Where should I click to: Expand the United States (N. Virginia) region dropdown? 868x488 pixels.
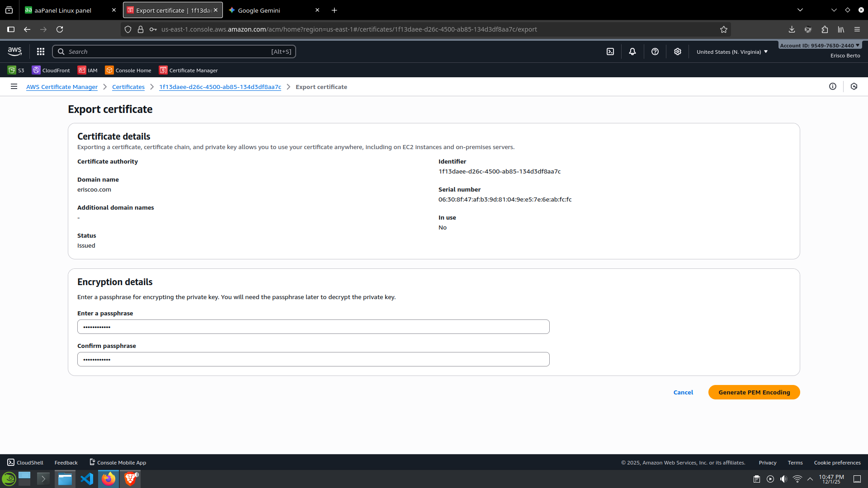732,52
